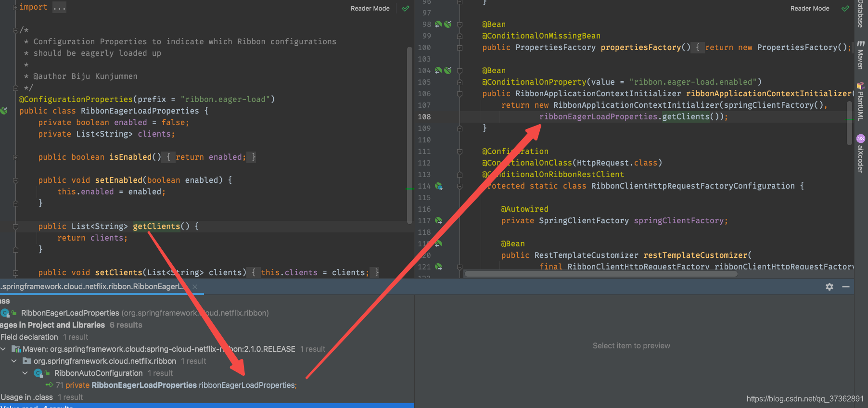Click the RibbonEagerLoadProperties class icon in results

pos(5,313)
